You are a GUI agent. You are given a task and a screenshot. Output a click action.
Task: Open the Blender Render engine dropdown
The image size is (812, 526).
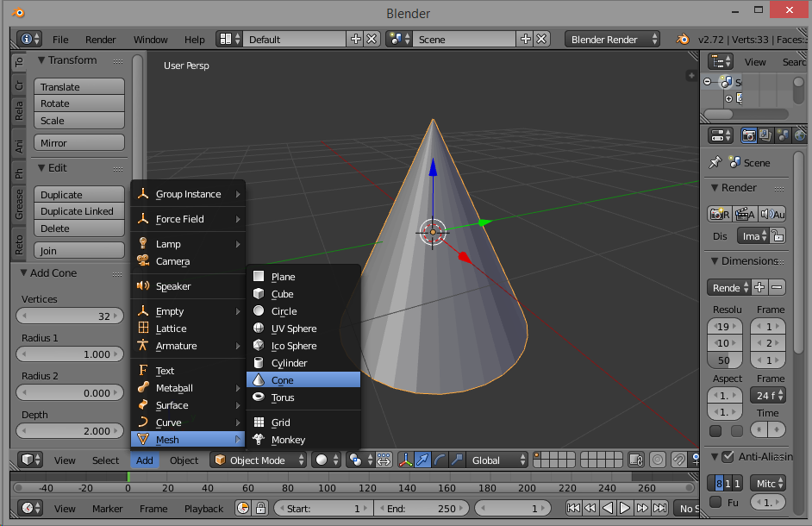tap(612, 40)
